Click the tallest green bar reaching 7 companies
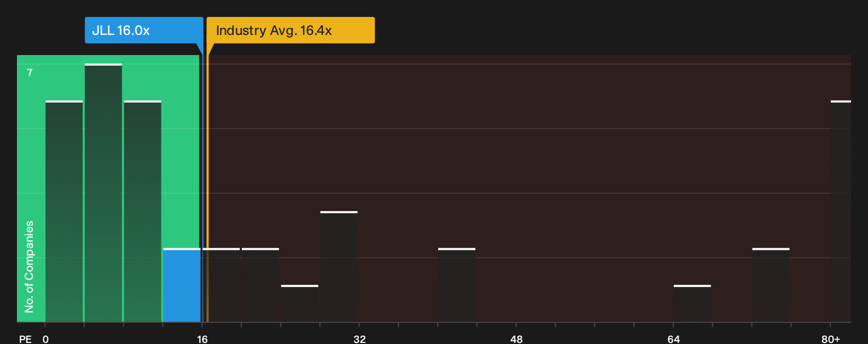The image size is (868, 344). click(x=103, y=193)
